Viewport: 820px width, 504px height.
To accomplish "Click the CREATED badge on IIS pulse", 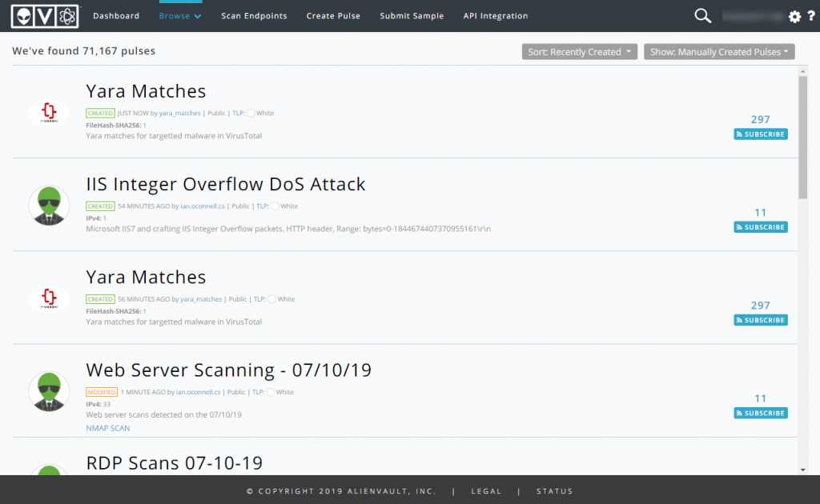I will (100, 206).
